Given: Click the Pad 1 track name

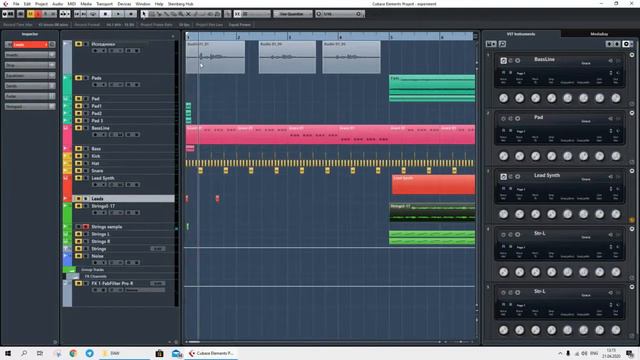Looking at the screenshot, I should point(97,106).
